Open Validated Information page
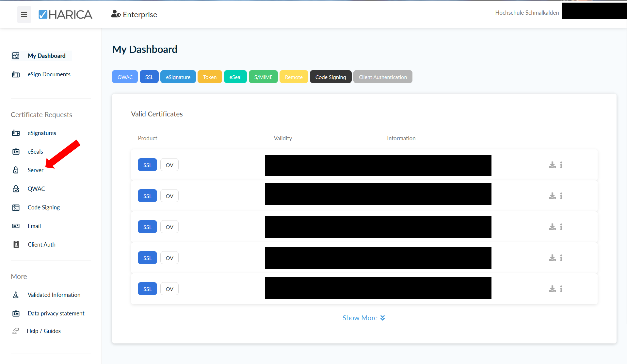 click(54, 295)
